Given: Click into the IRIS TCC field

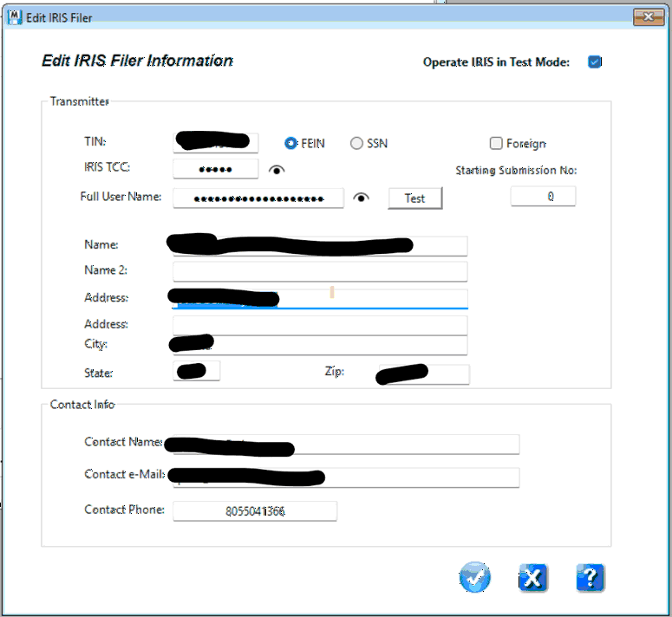Looking at the screenshot, I should [215, 169].
